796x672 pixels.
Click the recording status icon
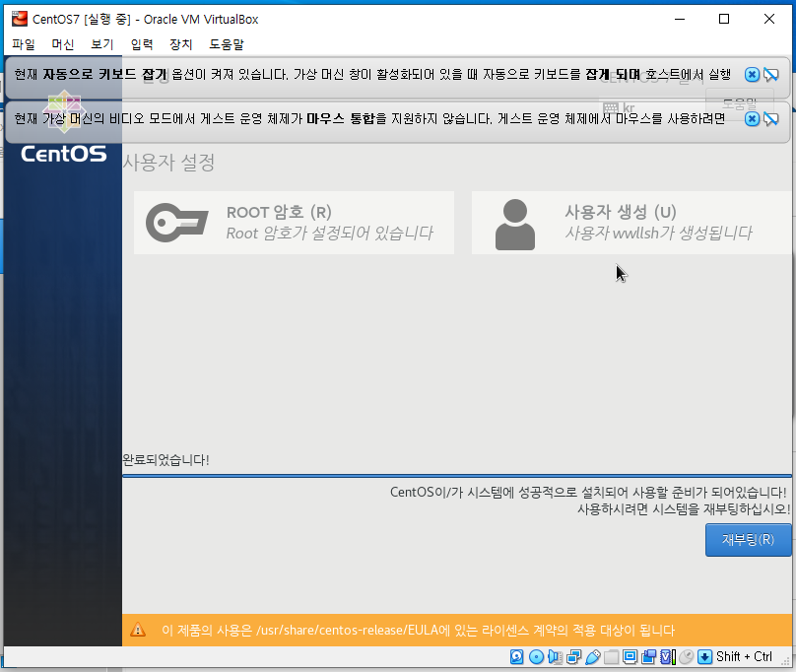pos(649,657)
